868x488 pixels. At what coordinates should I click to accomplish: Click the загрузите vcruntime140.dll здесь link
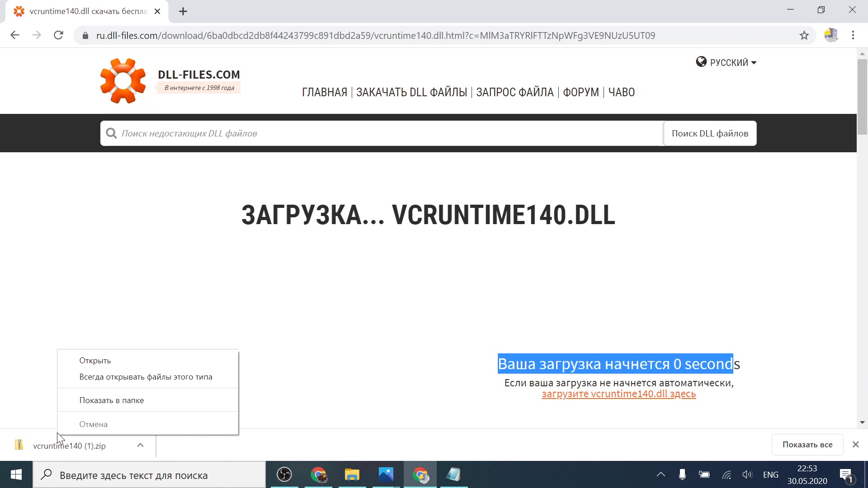[618, 394]
